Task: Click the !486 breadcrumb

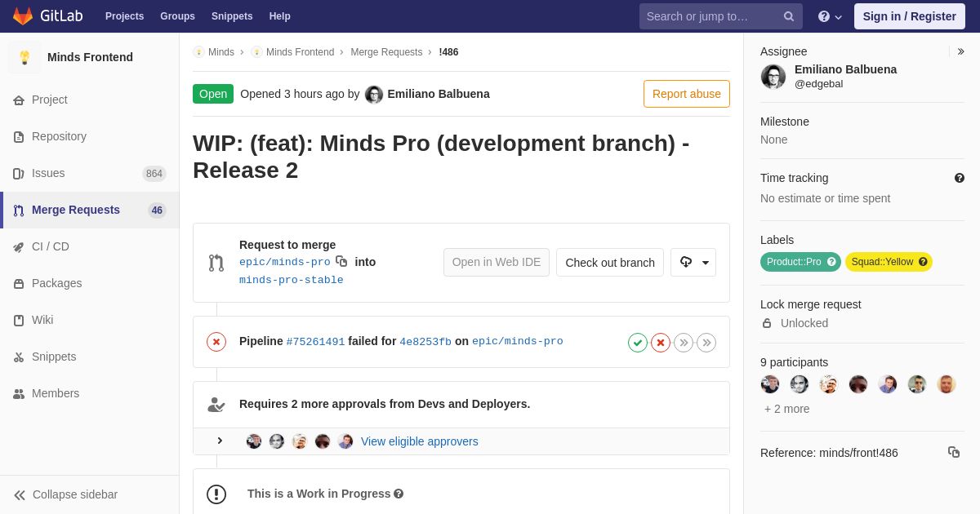Action: point(448,52)
